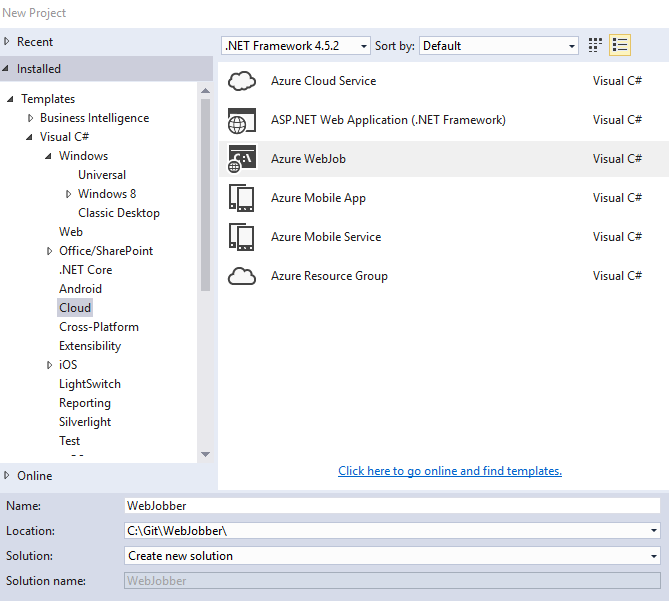Choose the Azure WebJob template name
669x601 pixels.
pos(308,159)
